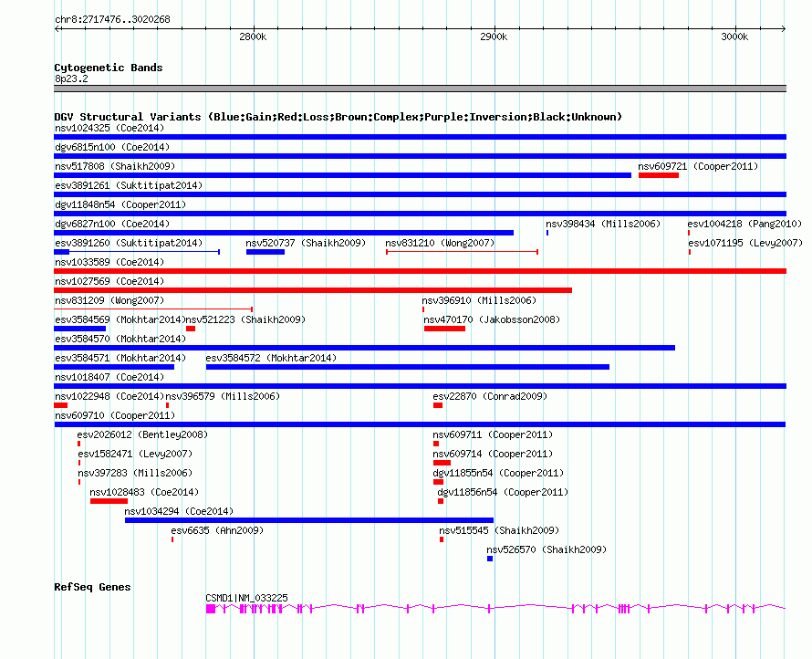Click the chr8:2717476..3020268 coordinate label
The width and height of the screenshot is (812, 659).
coord(112,19)
